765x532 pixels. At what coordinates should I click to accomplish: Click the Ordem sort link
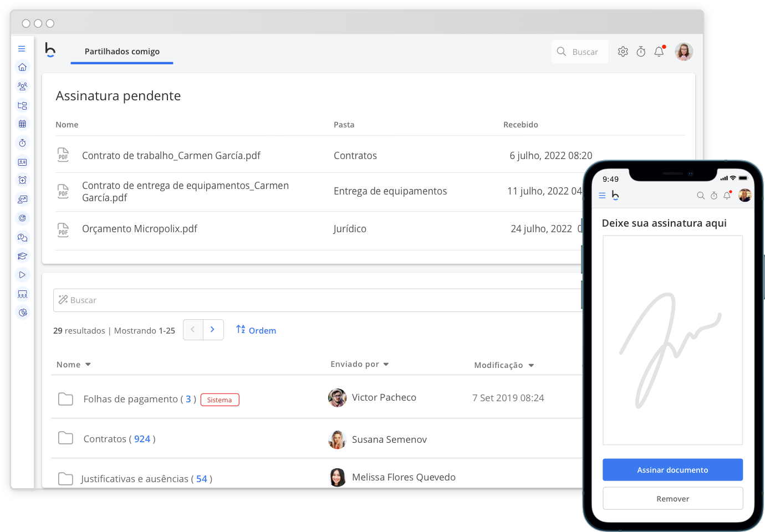click(256, 330)
